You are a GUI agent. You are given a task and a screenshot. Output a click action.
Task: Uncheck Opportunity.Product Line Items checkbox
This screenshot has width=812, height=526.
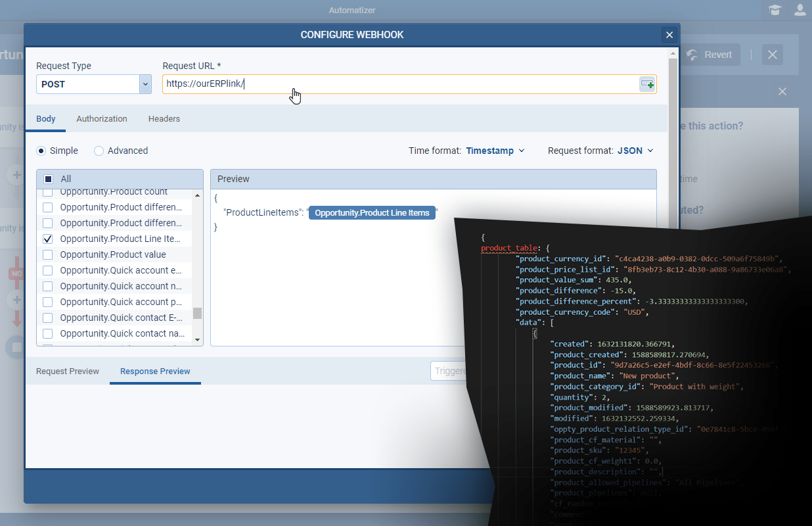pyautogui.click(x=47, y=239)
